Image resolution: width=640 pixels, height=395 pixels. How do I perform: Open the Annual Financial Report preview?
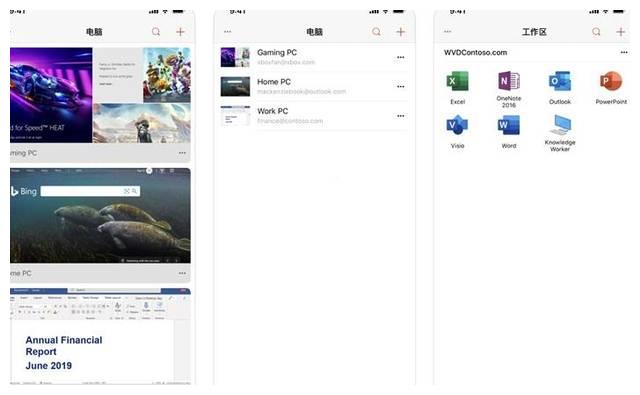(x=100, y=336)
